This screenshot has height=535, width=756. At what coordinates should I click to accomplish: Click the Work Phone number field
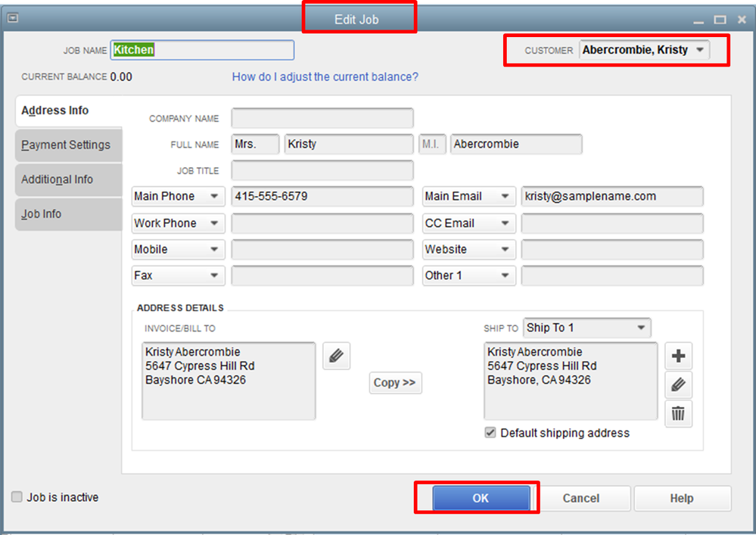pos(322,223)
